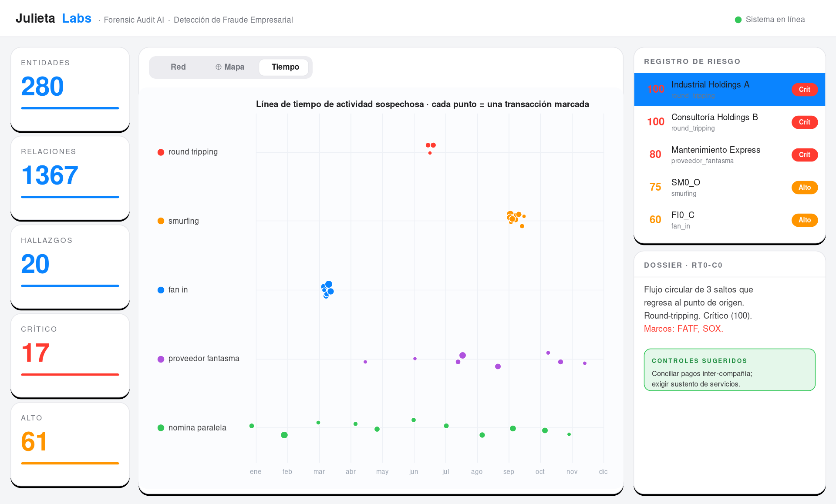This screenshot has height=504, width=836.
Task: Click the Registro de Riesgo header
Action: tap(692, 61)
